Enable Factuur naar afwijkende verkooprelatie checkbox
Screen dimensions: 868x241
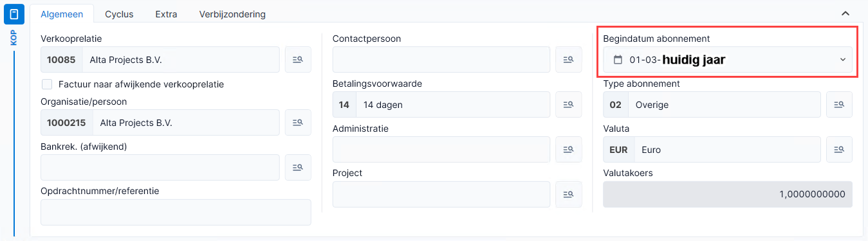[x=47, y=84]
